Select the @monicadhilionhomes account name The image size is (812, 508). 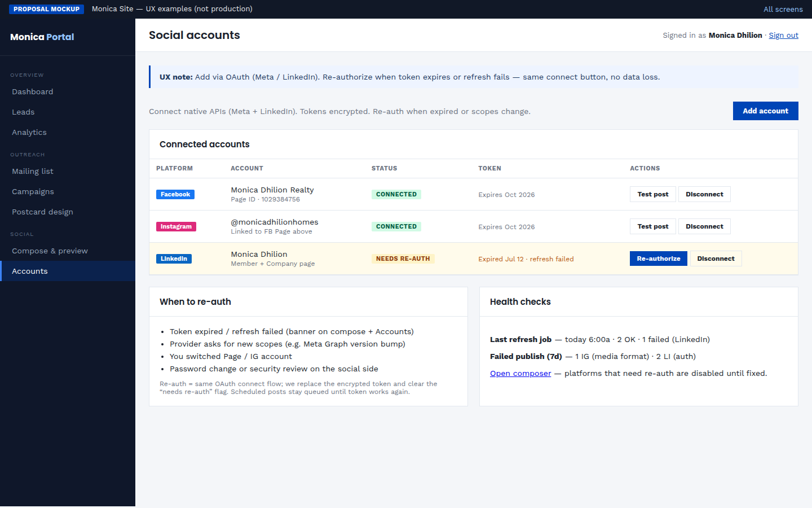(x=275, y=222)
